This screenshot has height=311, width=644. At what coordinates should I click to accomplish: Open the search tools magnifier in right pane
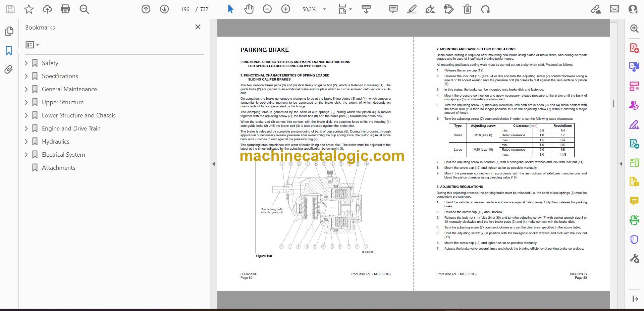(x=634, y=29)
